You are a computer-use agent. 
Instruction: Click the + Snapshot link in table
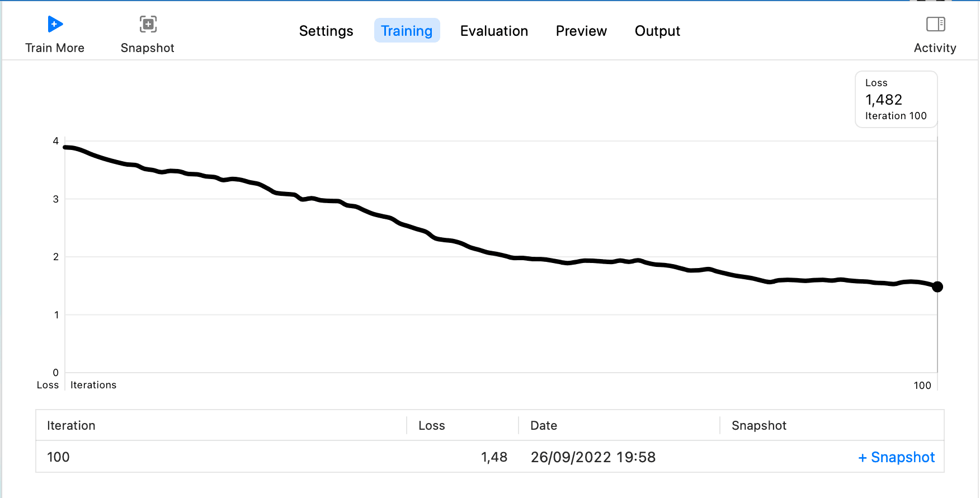tap(896, 457)
